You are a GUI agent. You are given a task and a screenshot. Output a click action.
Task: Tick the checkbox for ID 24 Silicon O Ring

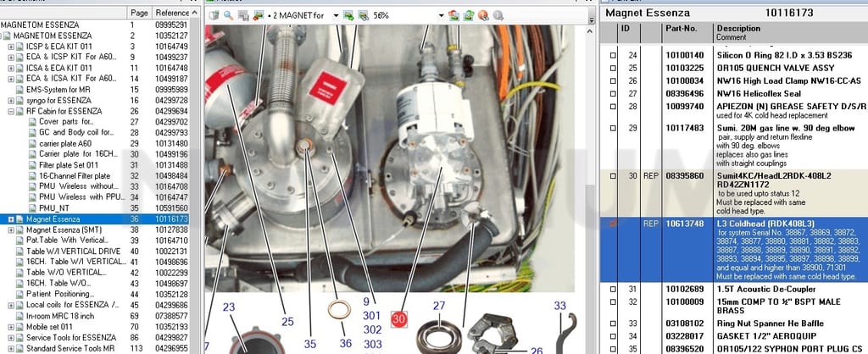(x=613, y=55)
